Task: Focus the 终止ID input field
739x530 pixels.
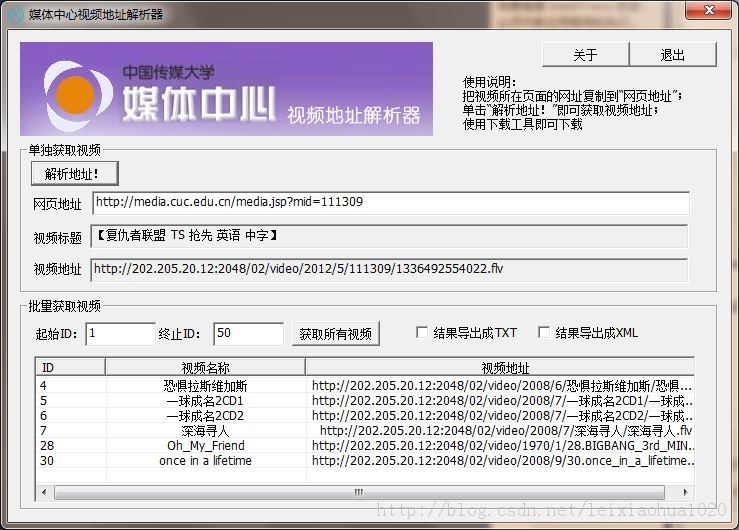Action: [248, 334]
